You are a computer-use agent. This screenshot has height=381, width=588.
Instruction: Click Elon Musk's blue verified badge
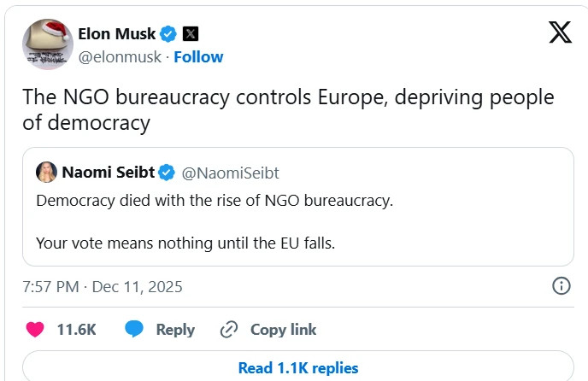[x=169, y=34]
